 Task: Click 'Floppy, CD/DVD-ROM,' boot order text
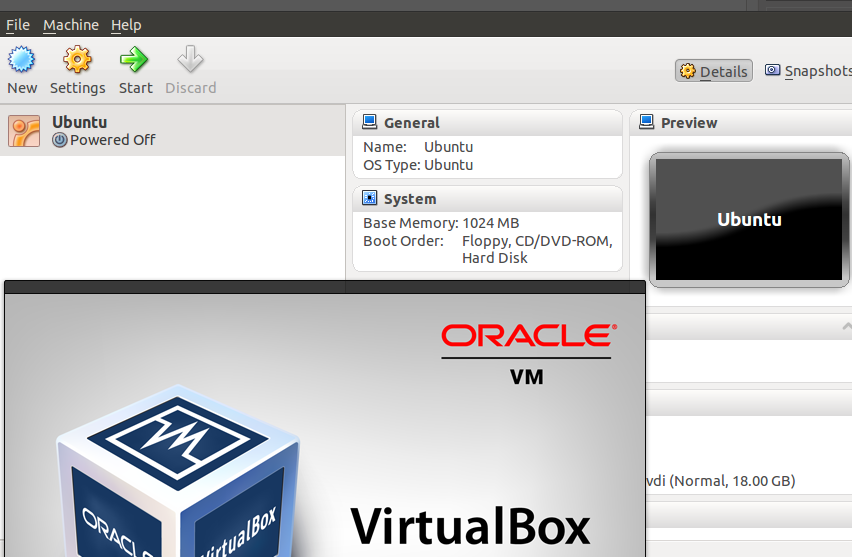[537, 241]
